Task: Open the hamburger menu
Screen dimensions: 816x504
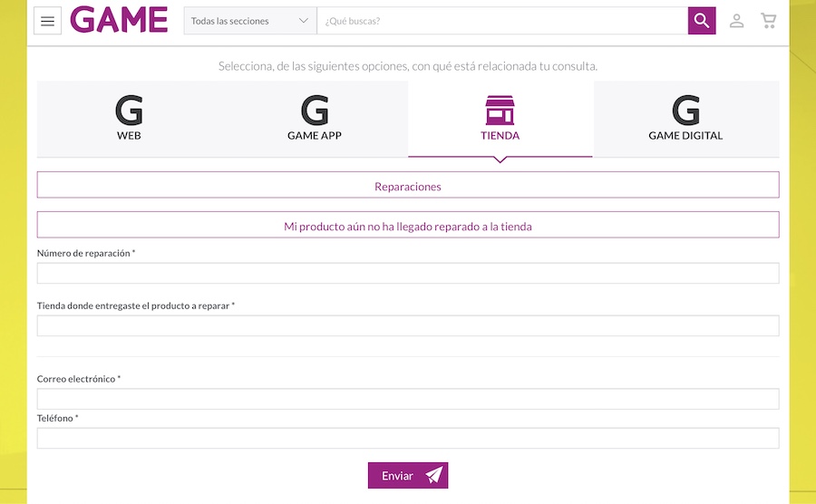Action: coord(47,21)
